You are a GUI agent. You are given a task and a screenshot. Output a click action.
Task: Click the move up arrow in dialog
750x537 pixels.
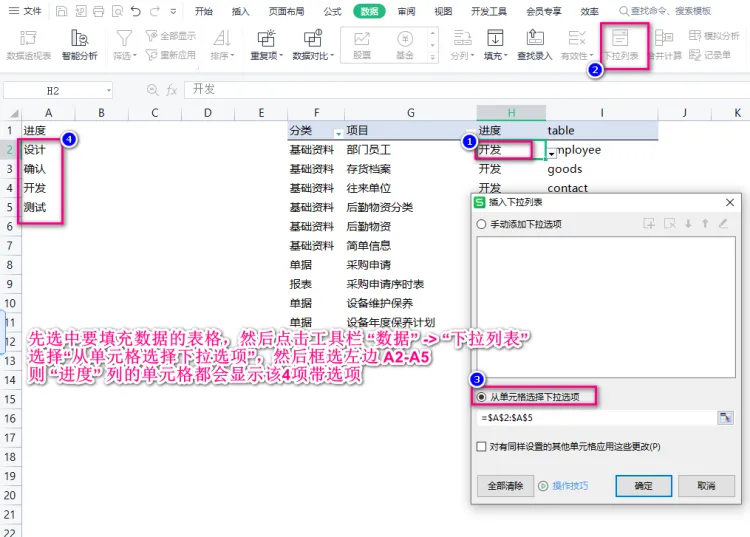point(705,223)
